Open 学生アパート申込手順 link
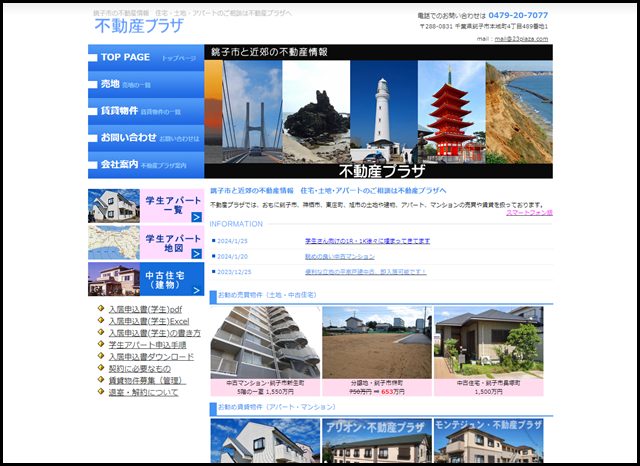Screen dimensions: 640x466 [x=147, y=345]
